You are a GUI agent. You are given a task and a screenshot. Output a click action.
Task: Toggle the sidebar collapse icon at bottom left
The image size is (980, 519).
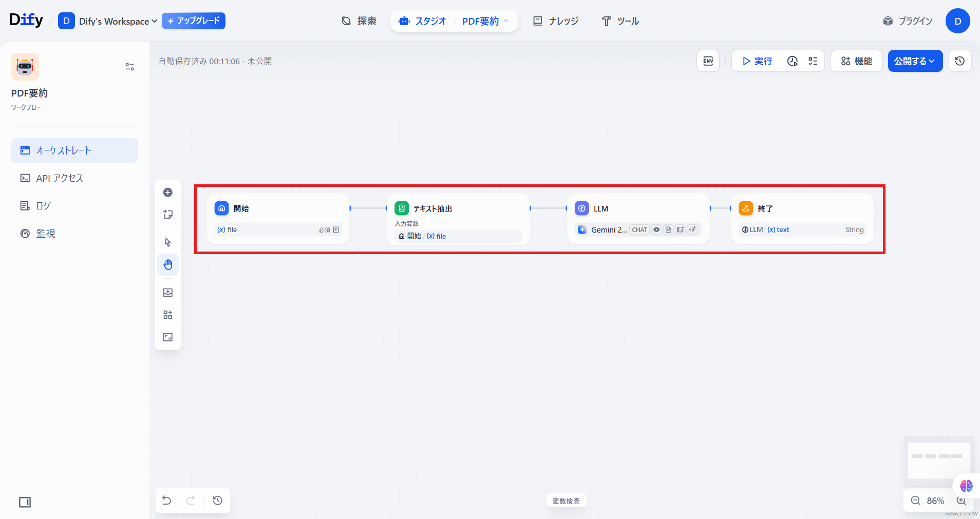[25, 502]
